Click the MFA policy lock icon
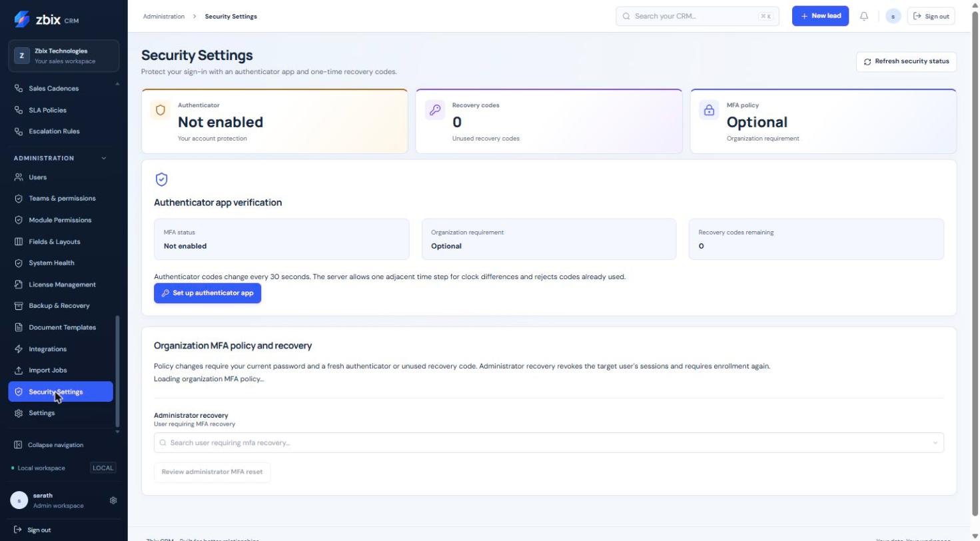The width and height of the screenshot is (980, 541). coord(709,111)
